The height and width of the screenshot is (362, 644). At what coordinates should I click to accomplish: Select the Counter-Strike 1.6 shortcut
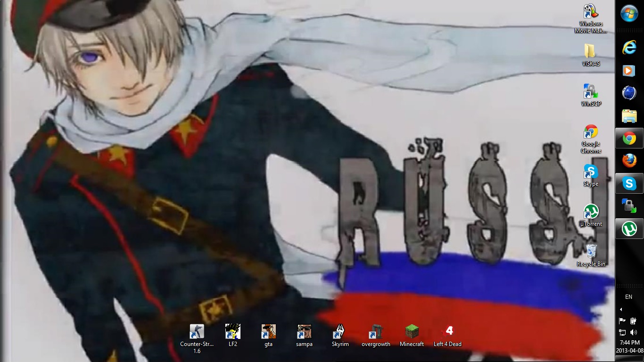click(197, 339)
